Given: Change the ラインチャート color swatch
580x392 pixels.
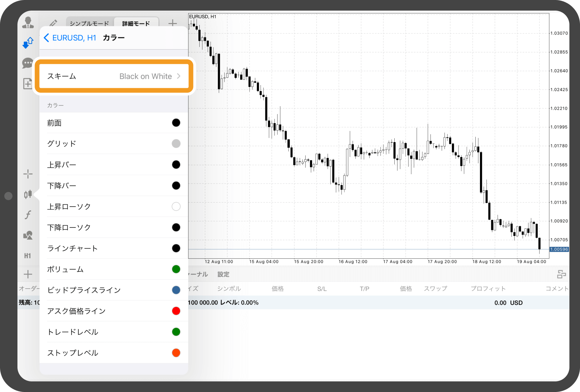Looking at the screenshot, I should [x=176, y=248].
